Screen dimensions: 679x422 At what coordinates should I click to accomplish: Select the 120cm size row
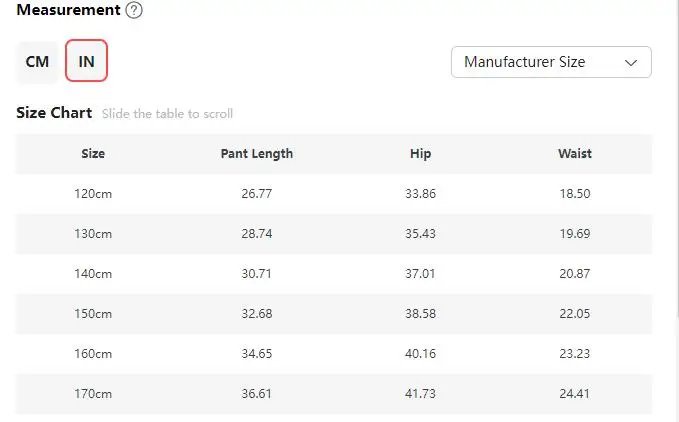tap(333, 193)
